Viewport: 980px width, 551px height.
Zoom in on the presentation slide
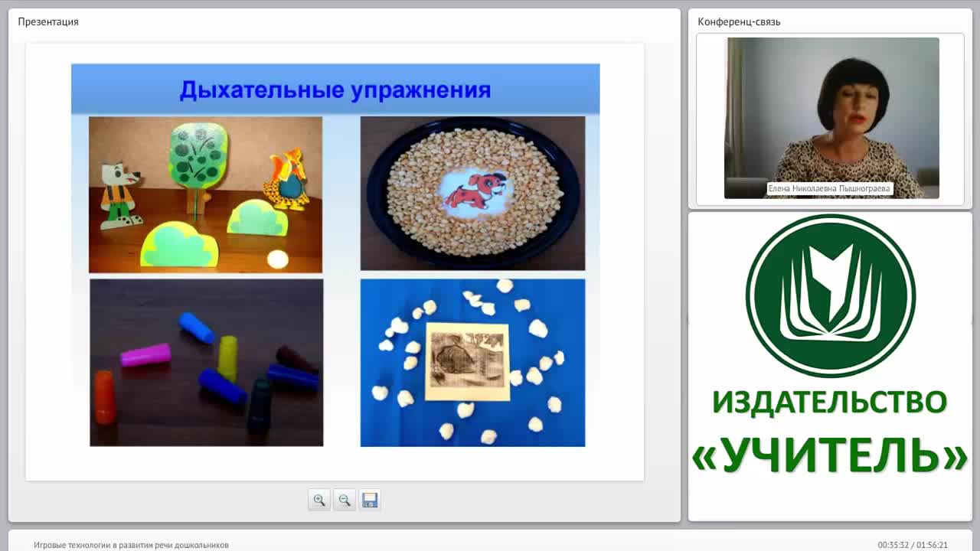click(319, 500)
